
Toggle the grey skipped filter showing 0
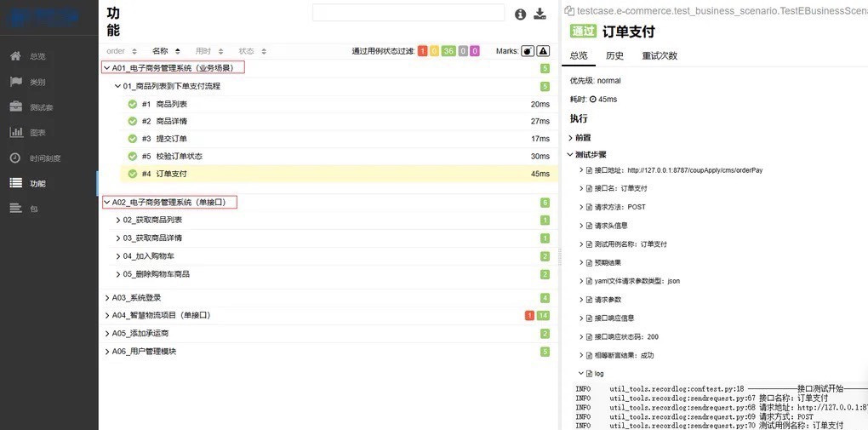coord(463,51)
